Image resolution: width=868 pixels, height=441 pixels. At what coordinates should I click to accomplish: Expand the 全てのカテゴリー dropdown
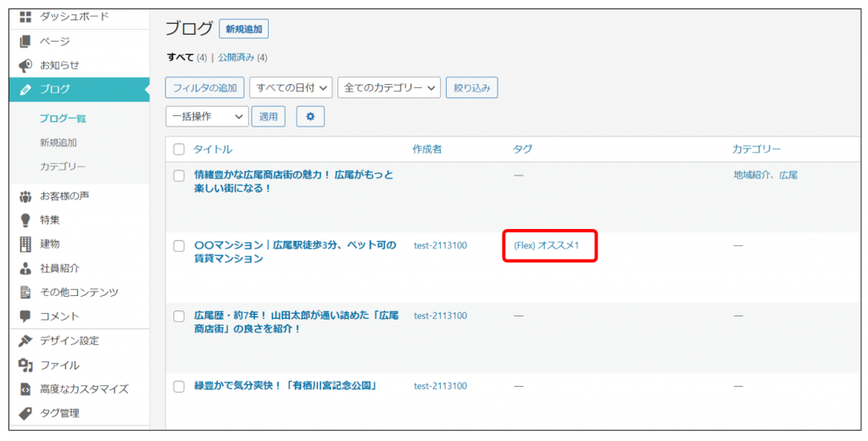(389, 87)
